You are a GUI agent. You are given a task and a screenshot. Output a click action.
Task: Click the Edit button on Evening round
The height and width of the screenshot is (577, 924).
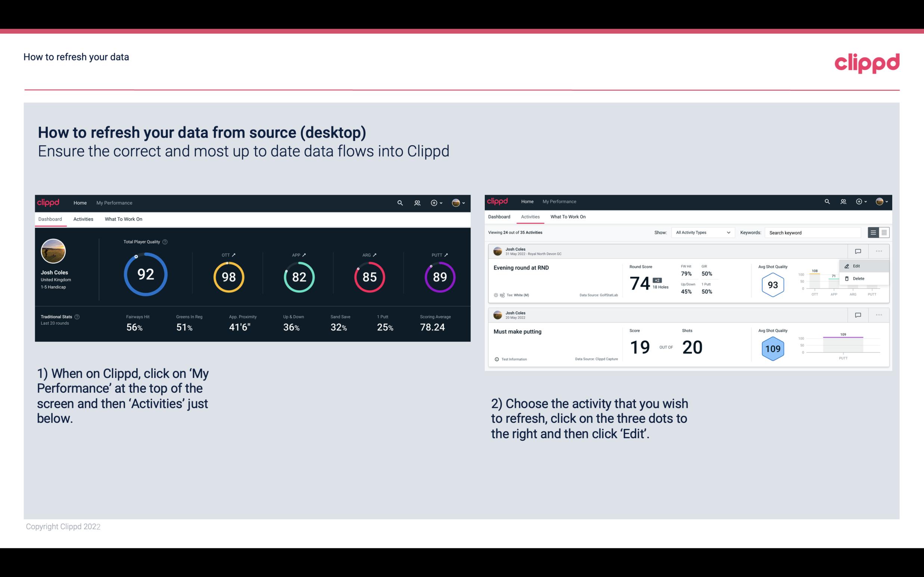(858, 265)
